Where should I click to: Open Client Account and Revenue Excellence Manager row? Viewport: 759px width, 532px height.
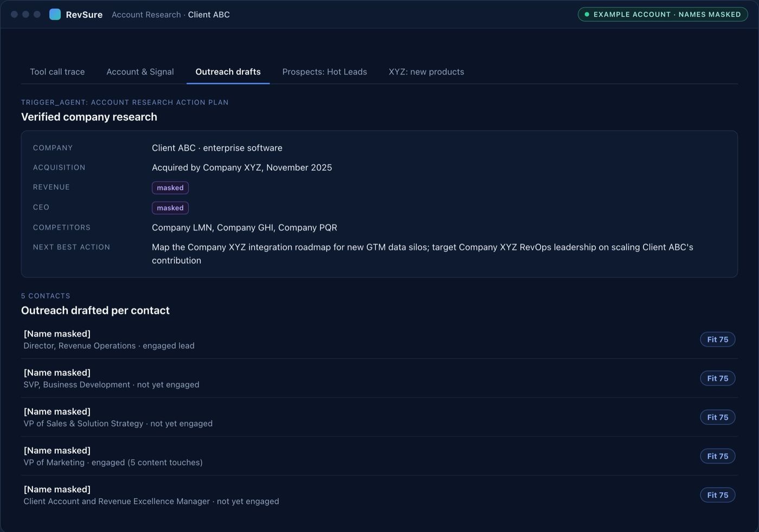click(379, 495)
